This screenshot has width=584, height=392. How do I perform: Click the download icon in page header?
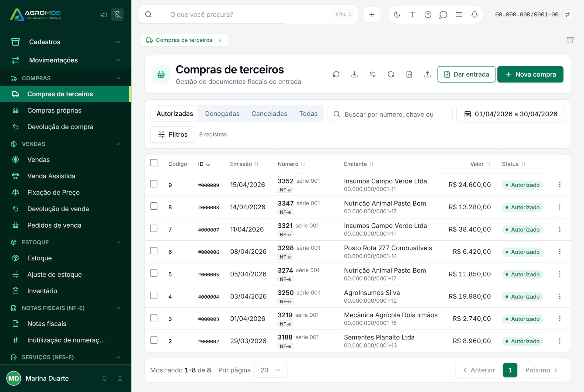(x=354, y=74)
